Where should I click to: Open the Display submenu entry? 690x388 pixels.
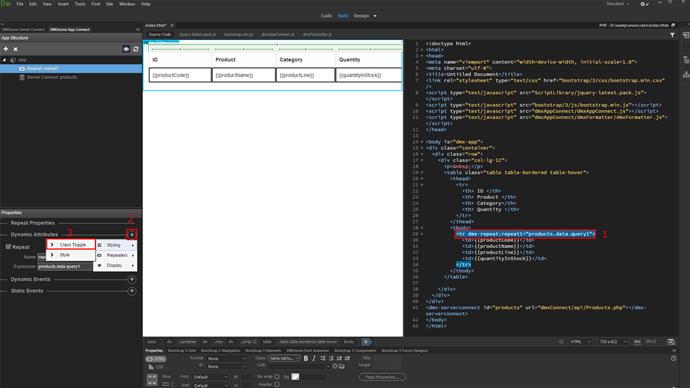pos(115,266)
